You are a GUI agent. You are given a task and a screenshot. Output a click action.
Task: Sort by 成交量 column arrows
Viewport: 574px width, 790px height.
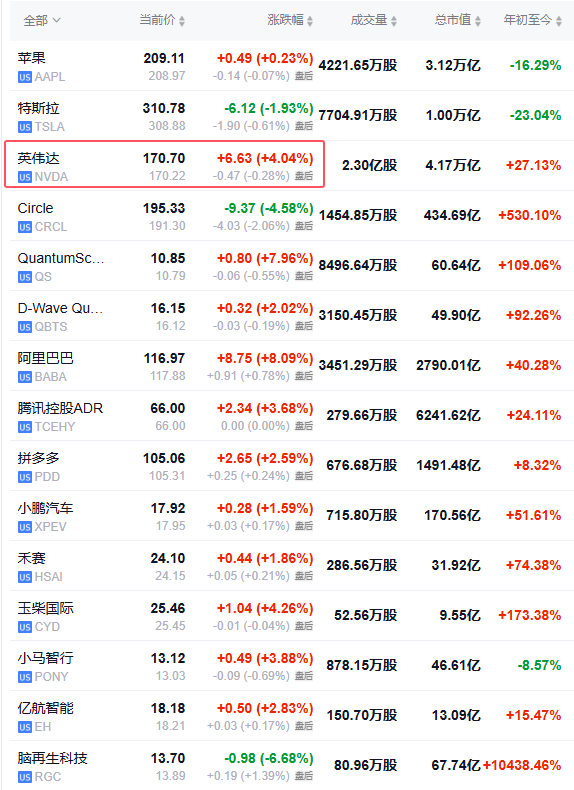pos(394,21)
